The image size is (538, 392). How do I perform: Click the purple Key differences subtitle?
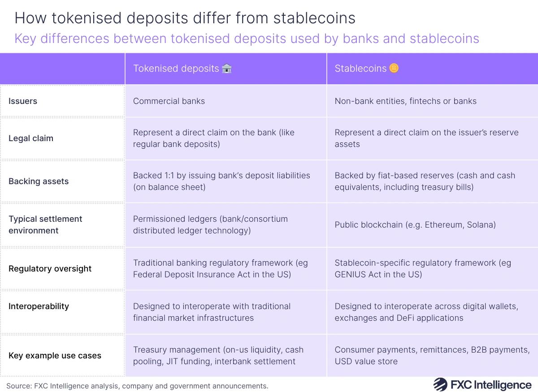click(x=247, y=39)
